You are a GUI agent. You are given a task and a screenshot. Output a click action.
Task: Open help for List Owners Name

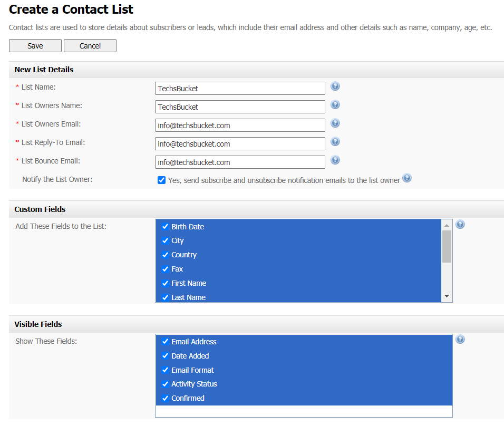(335, 104)
